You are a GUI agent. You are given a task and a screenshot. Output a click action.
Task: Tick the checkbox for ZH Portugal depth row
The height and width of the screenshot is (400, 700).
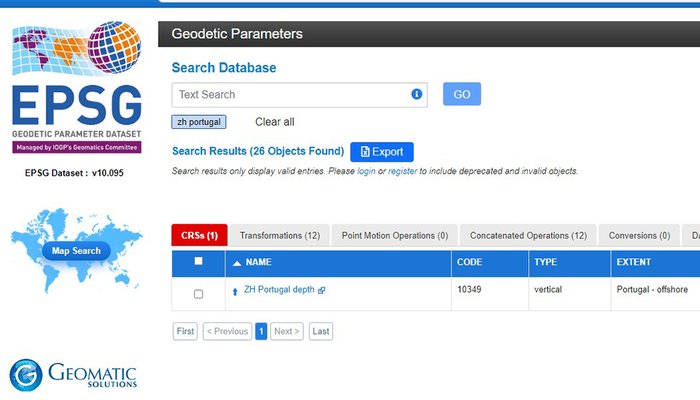click(198, 294)
